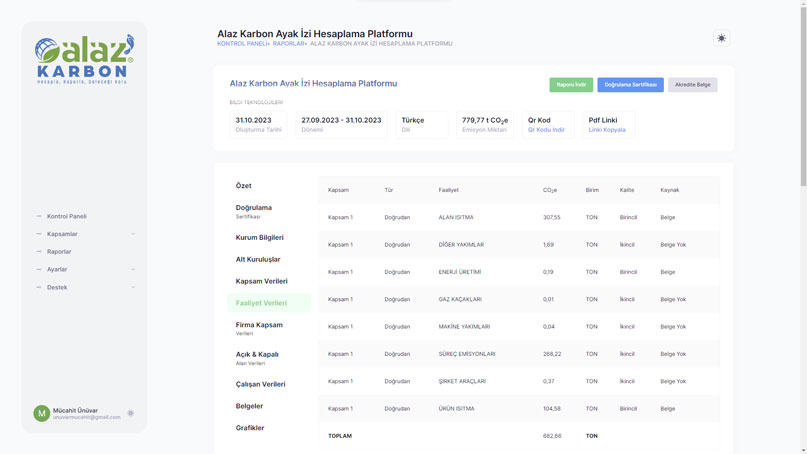Viewport: 807px width, 454px height.
Task: Expand the Destek sidebar menu
Action: [x=85, y=287]
